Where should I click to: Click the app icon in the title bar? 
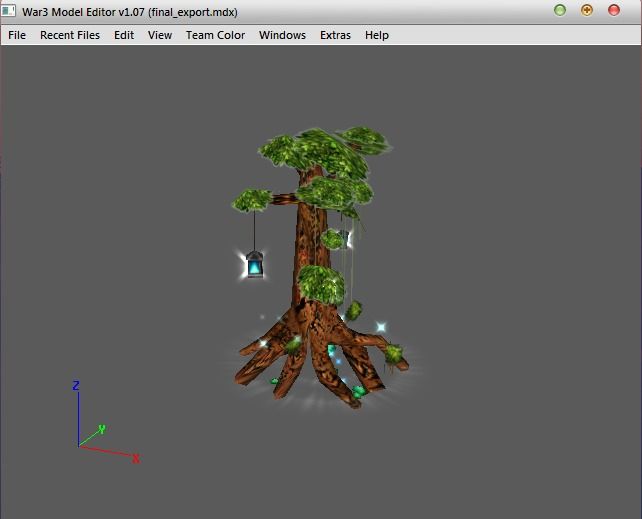click(9, 11)
